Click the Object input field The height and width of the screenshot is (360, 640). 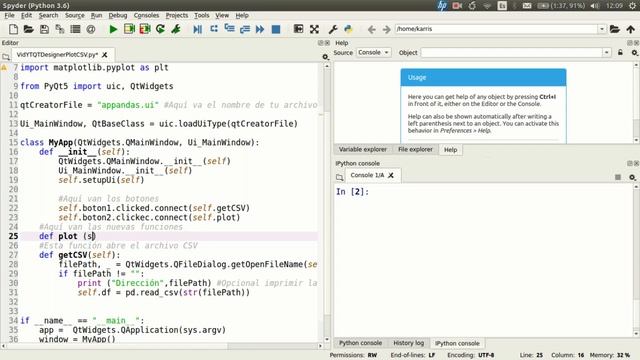[512, 53]
